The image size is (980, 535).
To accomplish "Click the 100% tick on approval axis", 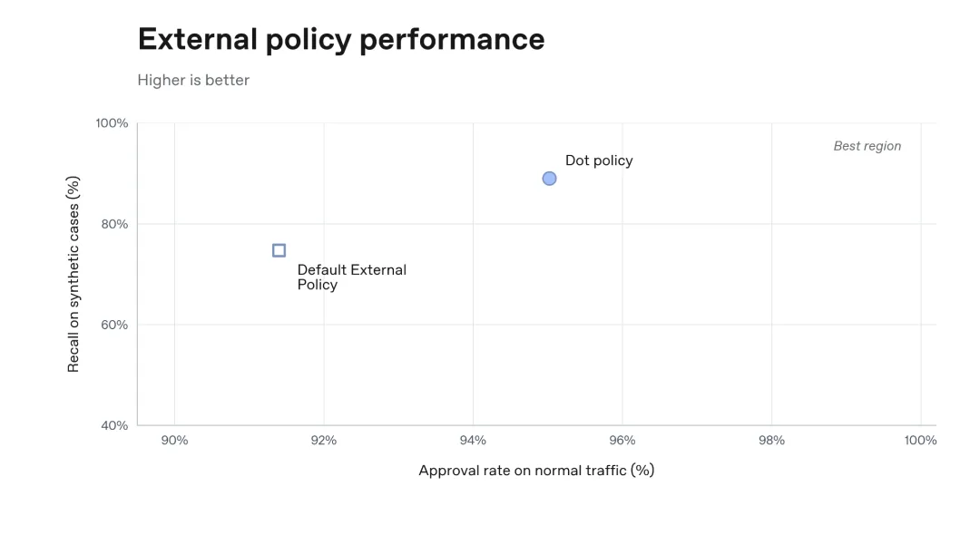I will (921, 440).
